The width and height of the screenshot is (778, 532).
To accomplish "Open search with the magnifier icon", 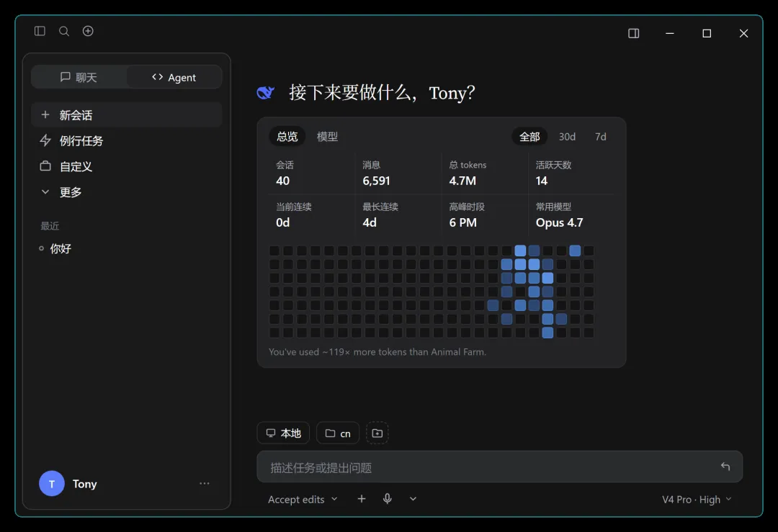I will point(64,31).
